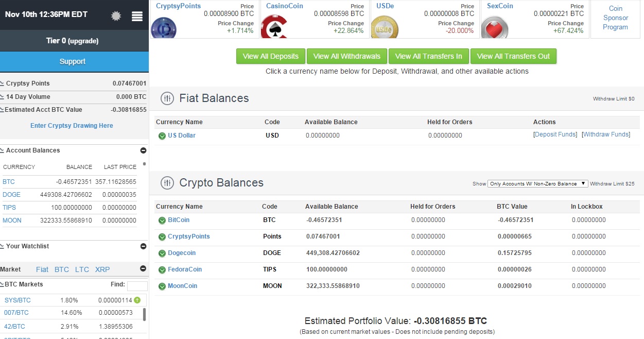Click green check icon beside US Dollar
644x339 pixels.
[162, 136]
